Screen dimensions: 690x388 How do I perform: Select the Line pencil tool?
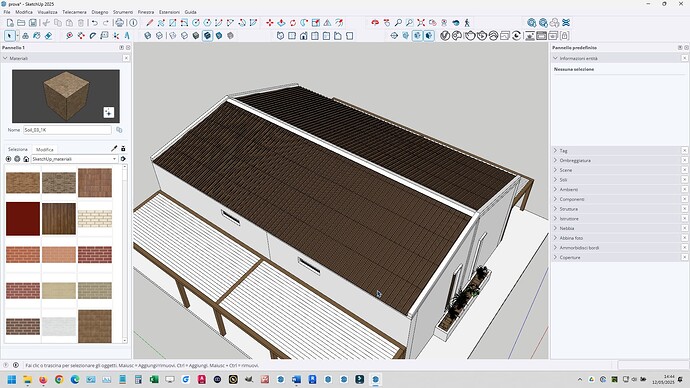click(150, 23)
